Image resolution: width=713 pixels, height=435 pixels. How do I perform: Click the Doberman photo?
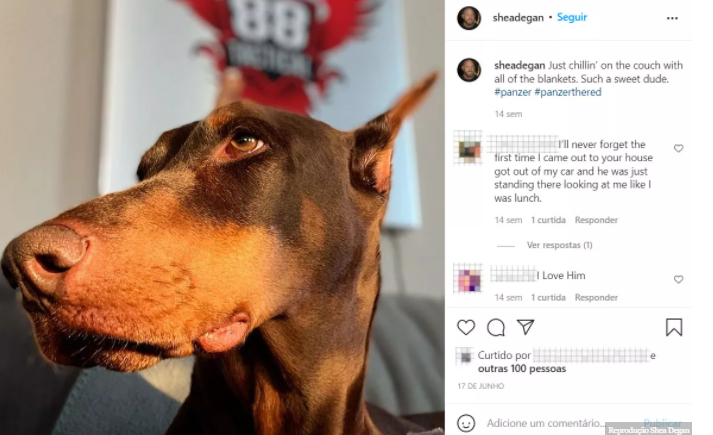coord(222,217)
